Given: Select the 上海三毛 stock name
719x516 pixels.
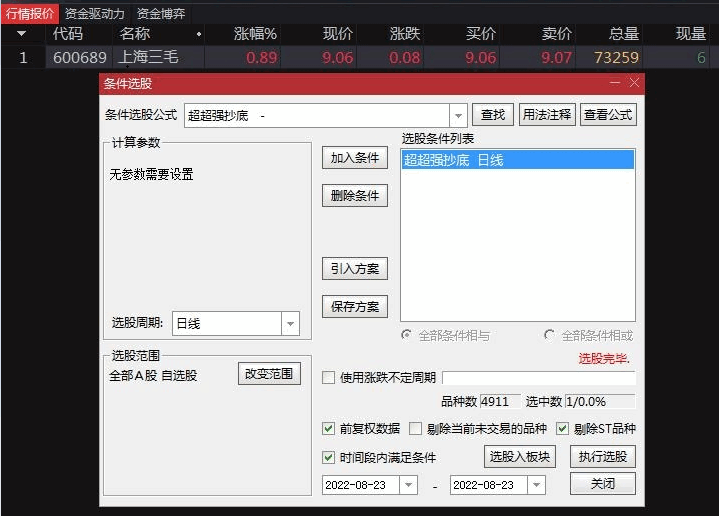Looking at the screenshot, I should (x=148, y=57).
